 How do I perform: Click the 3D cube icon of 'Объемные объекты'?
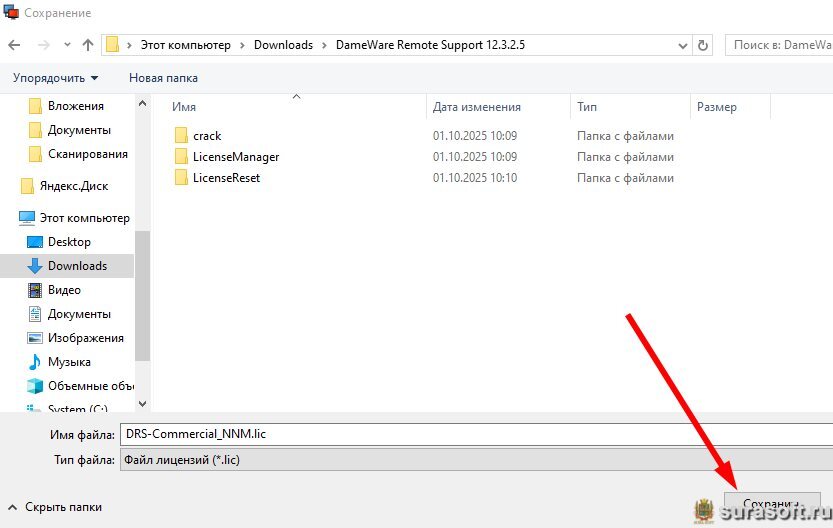tap(35, 386)
